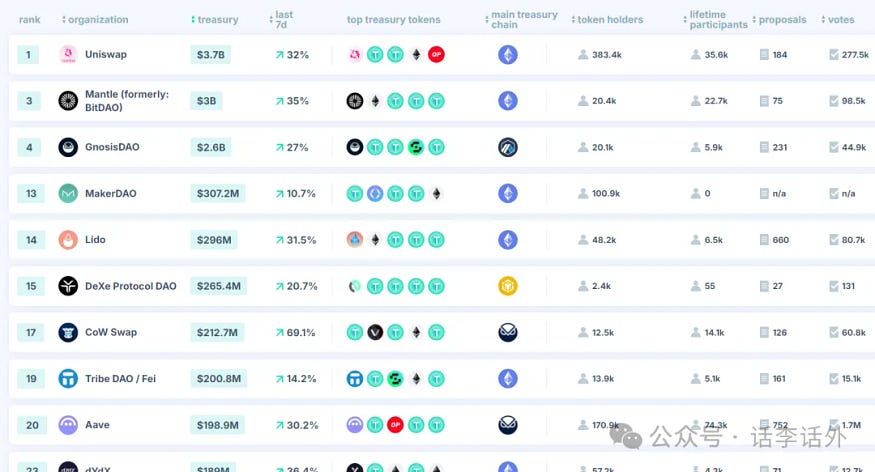This screenshot has width=875, height=472.
Task: Open the CoW Swap organization name link
Action: click(x=111, y=333)
